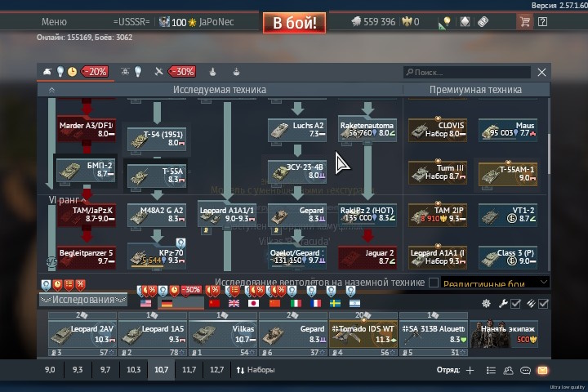This screenshot has width=588, height=392.
Task: Select Marder A3/DF1 vehicle in tree
Action: [87, 129]
